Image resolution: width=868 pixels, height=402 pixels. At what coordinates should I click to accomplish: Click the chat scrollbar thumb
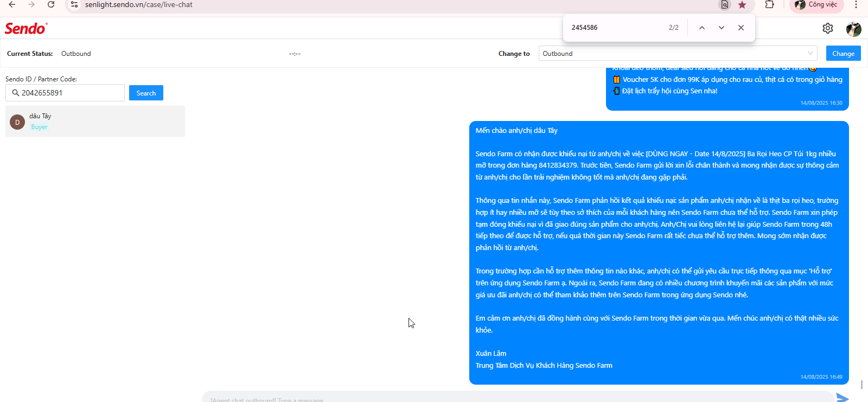(x=861, y=385)
